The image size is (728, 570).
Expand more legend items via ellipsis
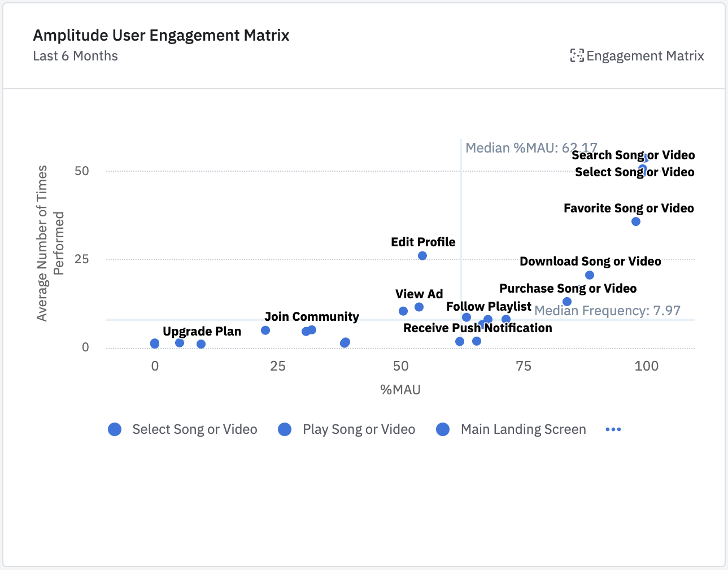coord(613,429)
